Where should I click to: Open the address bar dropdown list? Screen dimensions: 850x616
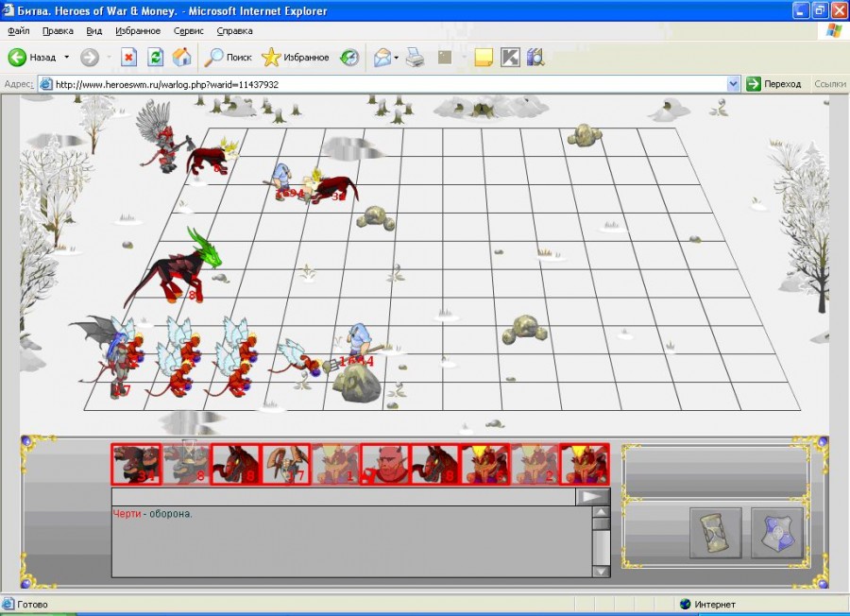pos(734,84)
